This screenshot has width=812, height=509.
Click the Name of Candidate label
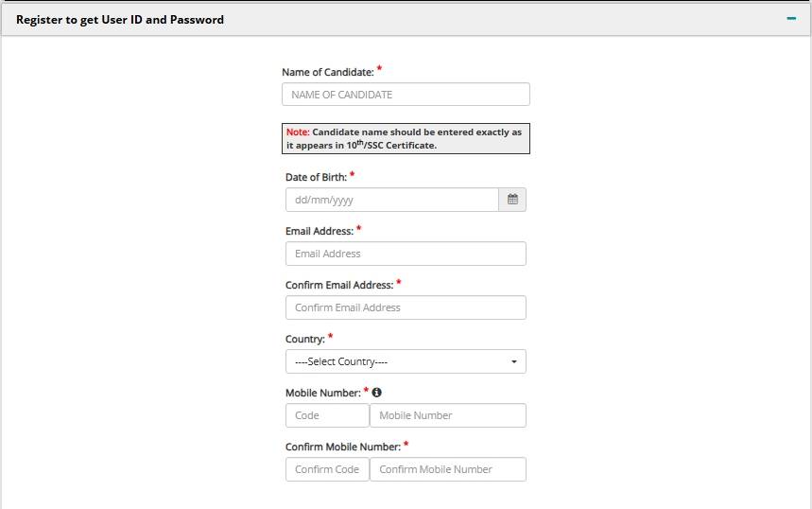tap(328, 72)
